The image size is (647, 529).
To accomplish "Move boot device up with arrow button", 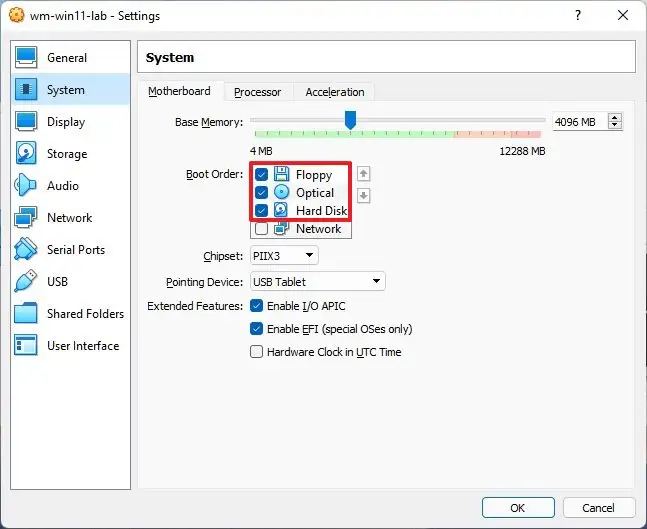I will 363,174.
